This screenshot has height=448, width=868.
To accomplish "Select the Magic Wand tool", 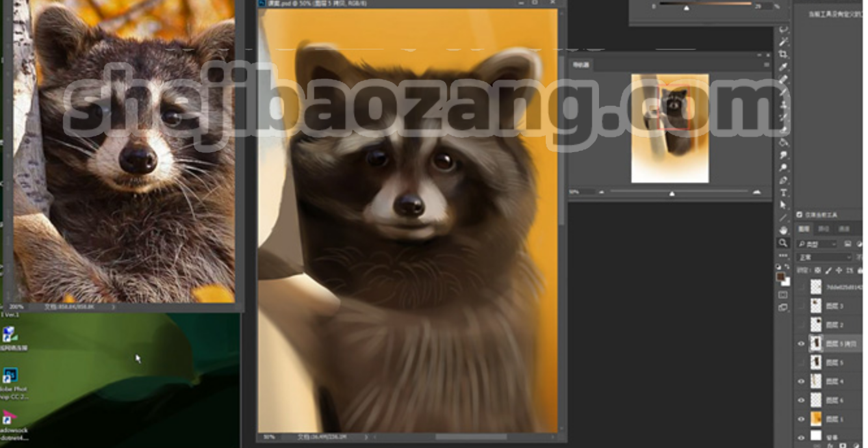I will click(784, 41).
